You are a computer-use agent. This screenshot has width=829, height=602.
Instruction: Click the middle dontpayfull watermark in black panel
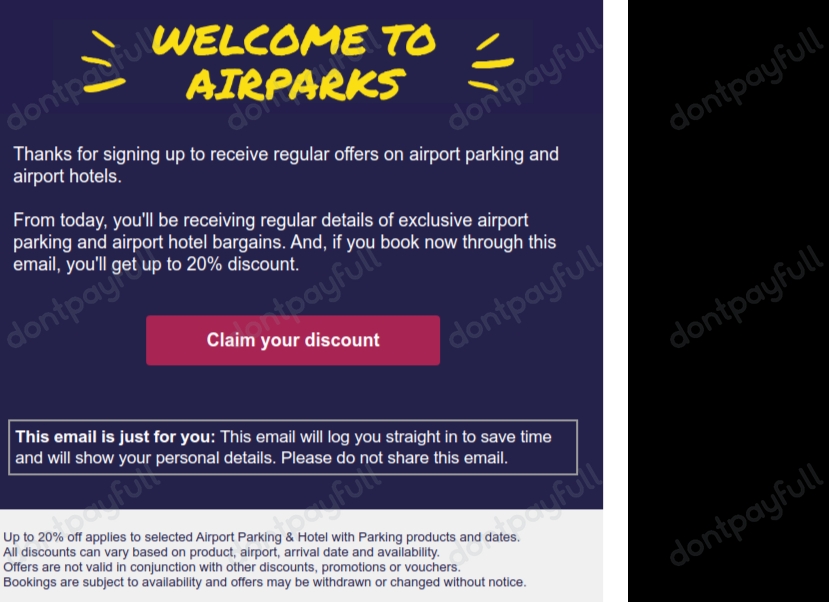(x=747, y=296)
